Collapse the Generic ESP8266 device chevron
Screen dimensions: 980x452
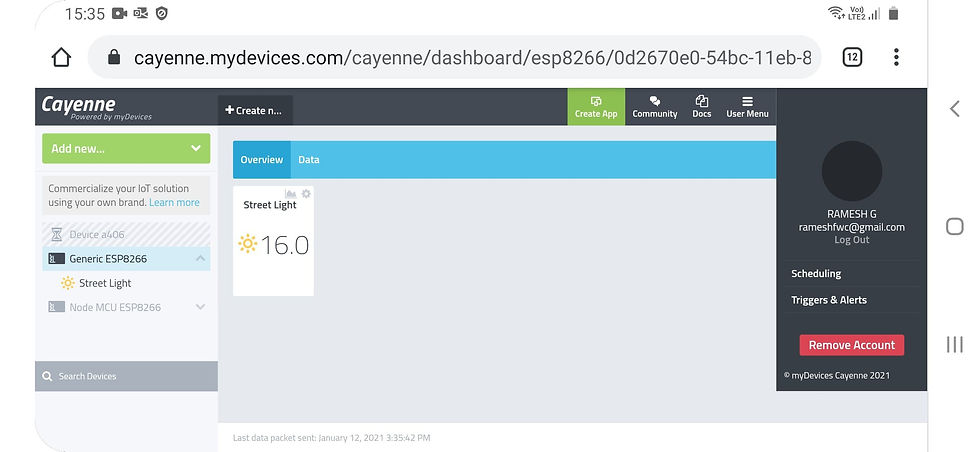[x=201, y=258]
